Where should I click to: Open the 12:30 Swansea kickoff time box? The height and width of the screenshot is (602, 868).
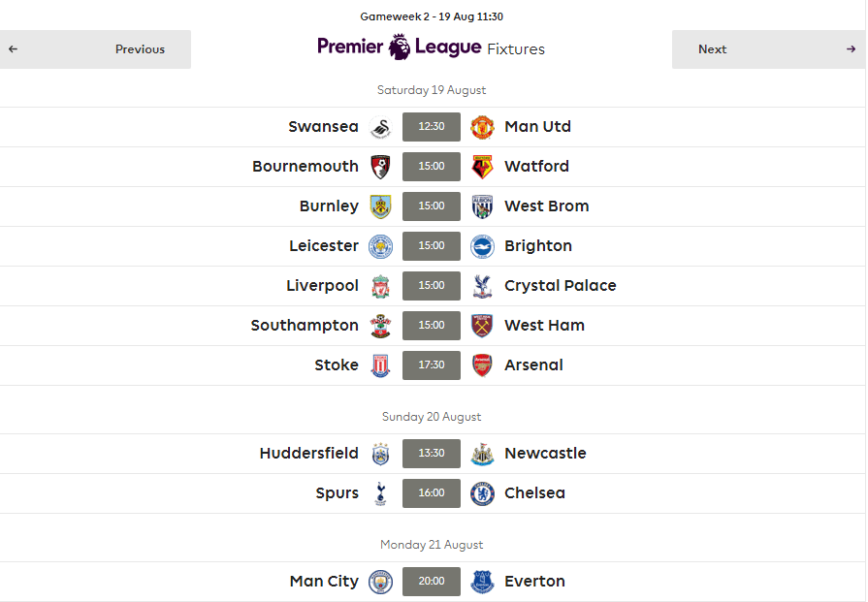pyautogui.click(x=432, y=127)
